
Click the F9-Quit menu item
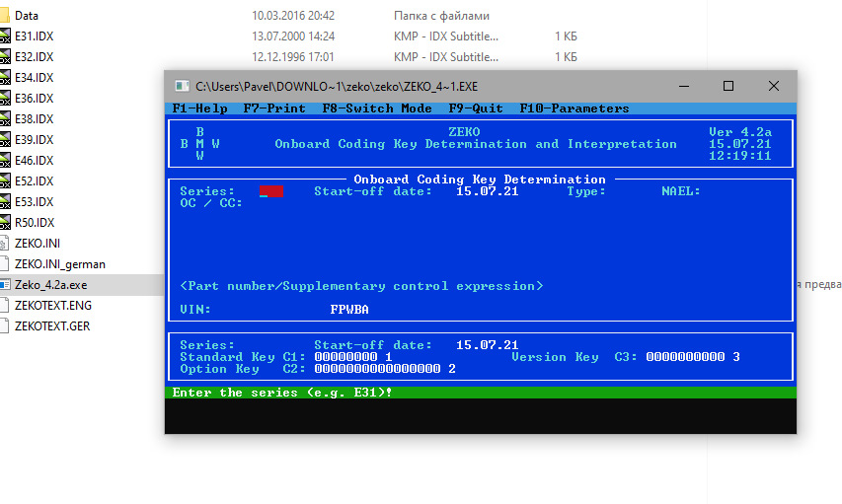[476, 108]
